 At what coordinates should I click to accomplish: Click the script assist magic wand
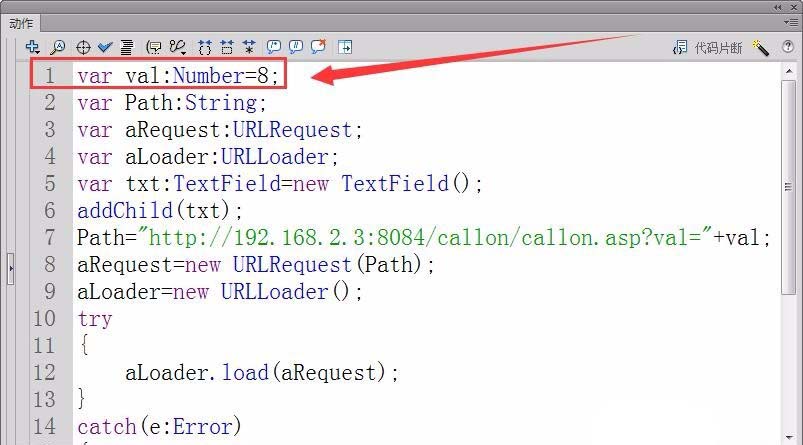(761, 48)
